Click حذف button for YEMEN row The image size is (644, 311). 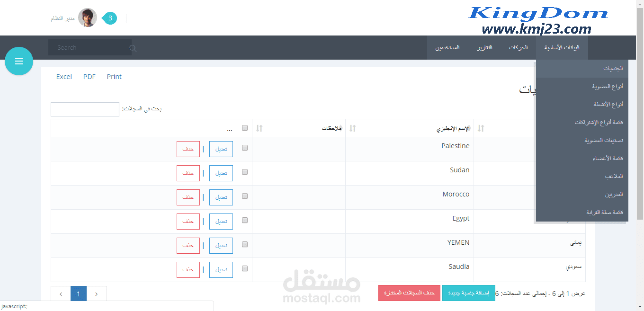188,245
